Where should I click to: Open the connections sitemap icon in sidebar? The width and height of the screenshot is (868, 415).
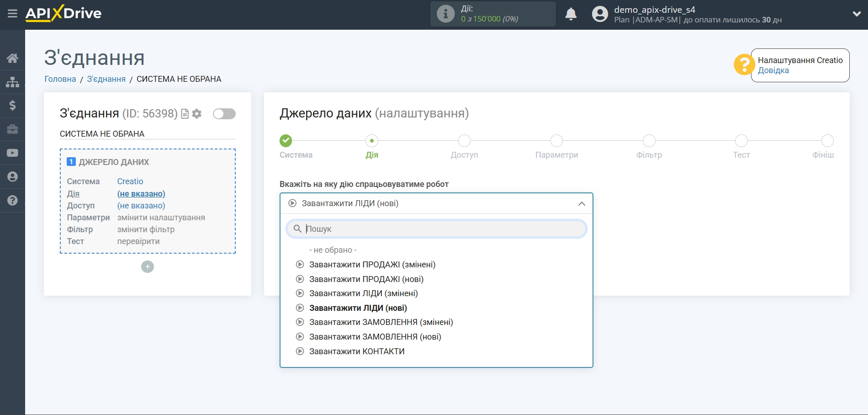coord(12,82)
